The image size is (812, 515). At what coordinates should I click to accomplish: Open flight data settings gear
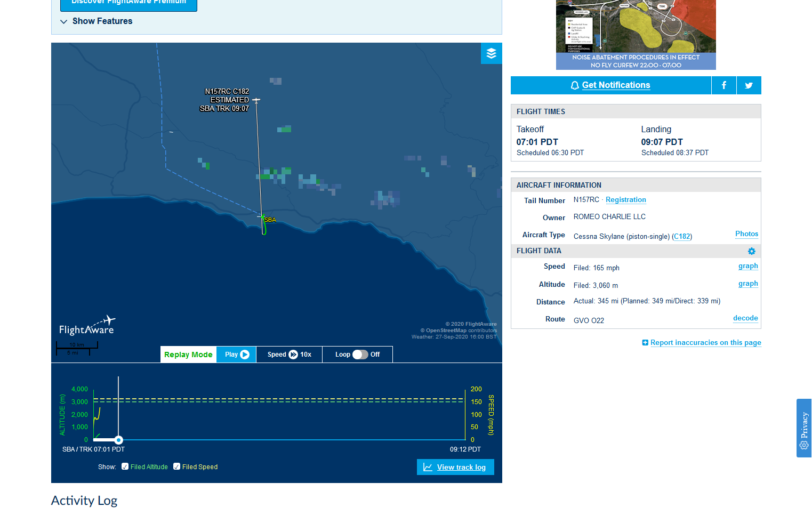pyautogui.click(x=752, y=251)
